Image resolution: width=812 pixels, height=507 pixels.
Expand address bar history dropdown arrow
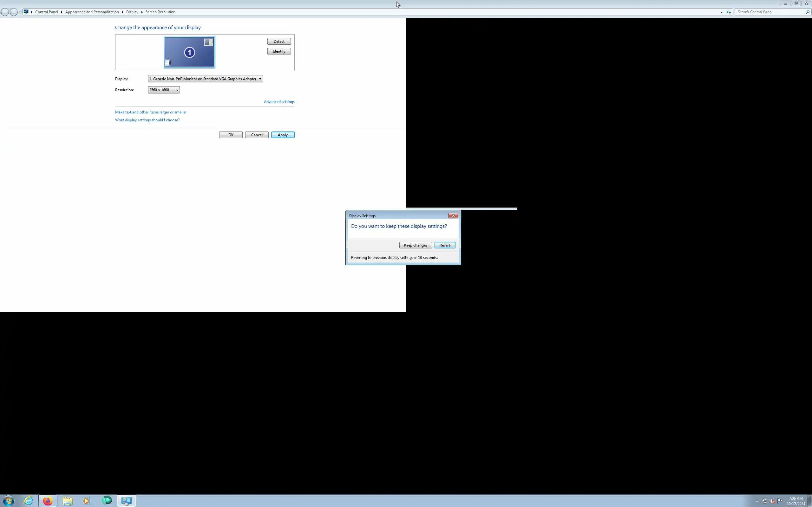coord(722,12)
